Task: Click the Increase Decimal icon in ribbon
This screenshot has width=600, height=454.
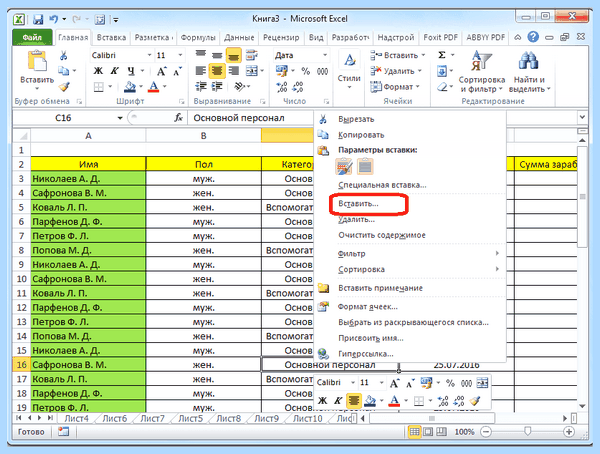Action: click(x=282, y=87)
